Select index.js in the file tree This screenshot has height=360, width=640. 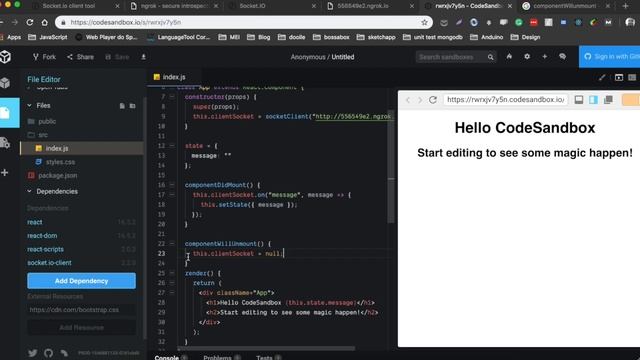point(82,148)
